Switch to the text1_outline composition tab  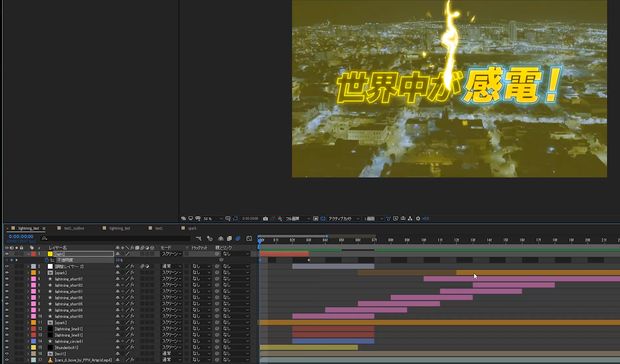pyautogui.click(x=74, y=228)
